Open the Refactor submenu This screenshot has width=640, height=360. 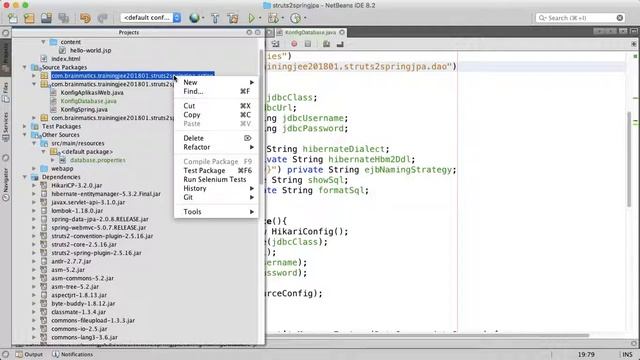pos(217,147)
